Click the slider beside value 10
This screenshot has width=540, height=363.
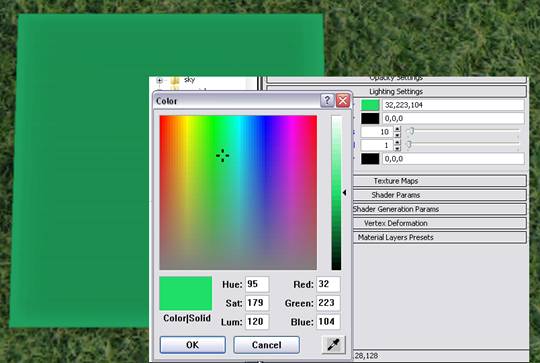[411, 131]
